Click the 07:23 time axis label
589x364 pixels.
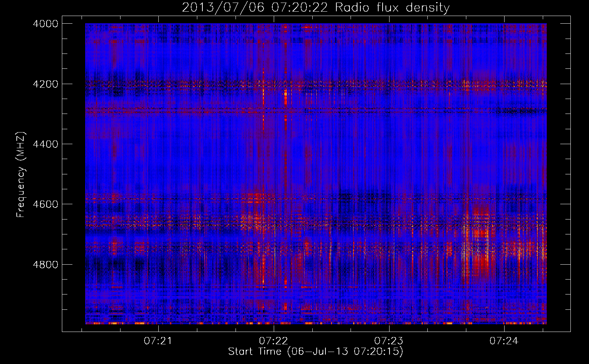(389, 341)
